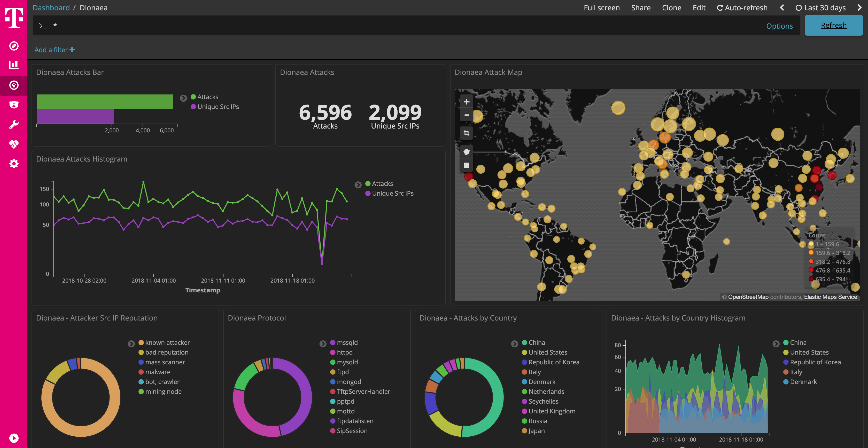Select the polygon filter tool on the map
Screen dimensions: 868x448
(x=466, y=151)
